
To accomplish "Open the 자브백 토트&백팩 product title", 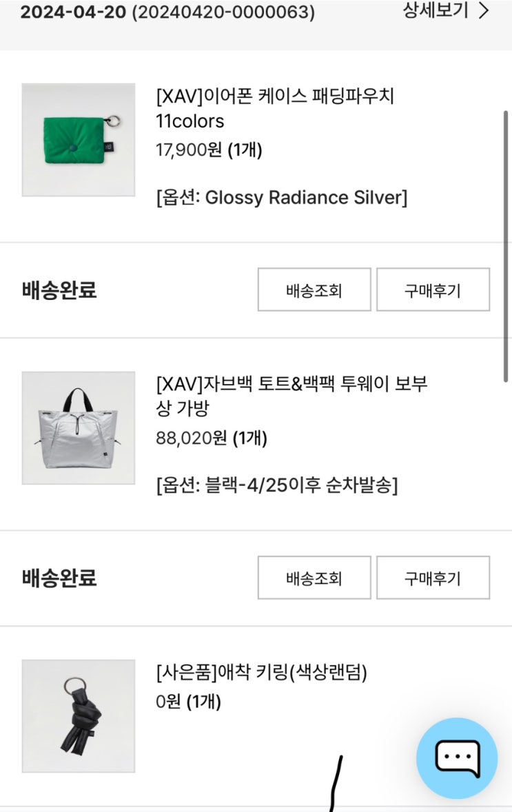I will (291, 396).
